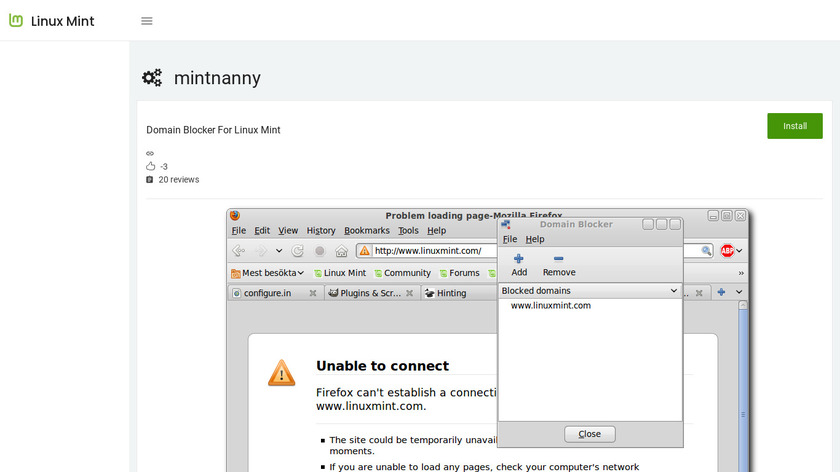Expand the list all tabs arrow
Screen dimensions: 840x472
tap(739, 292)
